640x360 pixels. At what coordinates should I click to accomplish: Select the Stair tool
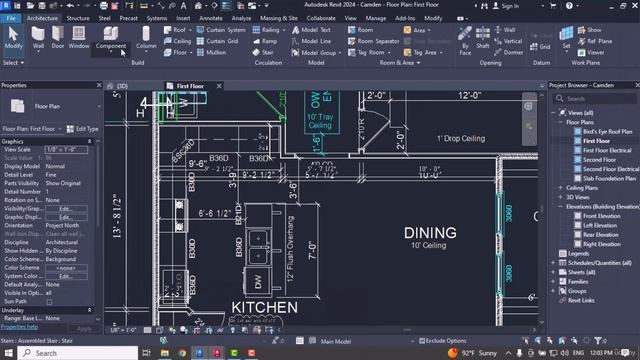(263, 52)
